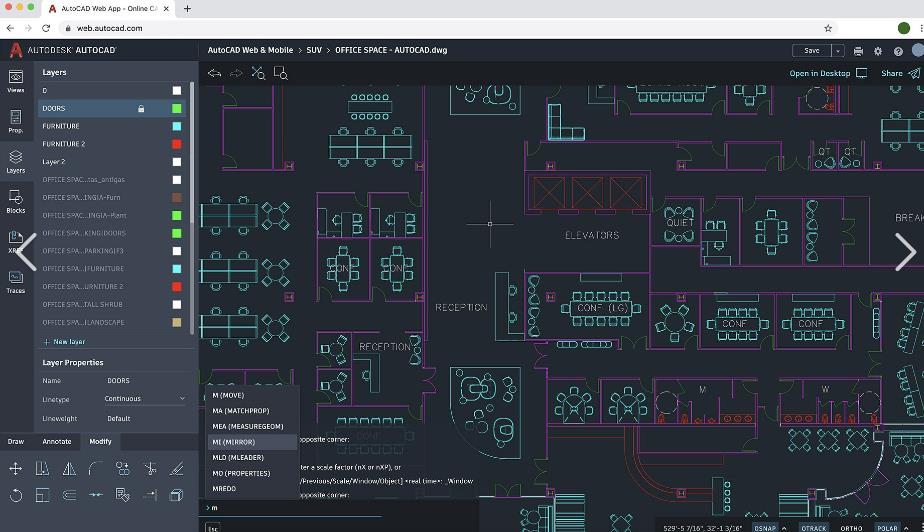Open the Prop. panel in sidebar
Screen dimensions: 924x532
(x=16, y=121)
